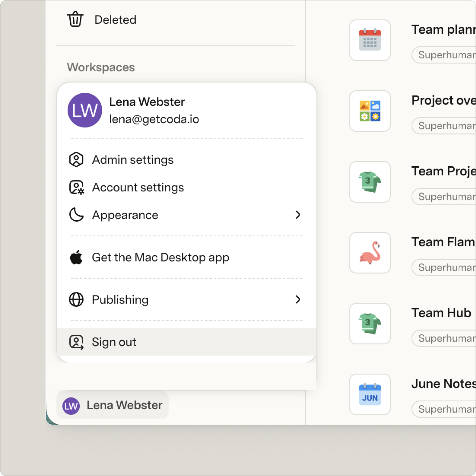Image resolution: width=476 pixels, height=476 pixels.
Task: Open the Team planner calendar thumbnail
Action: (x=370, y=40)
